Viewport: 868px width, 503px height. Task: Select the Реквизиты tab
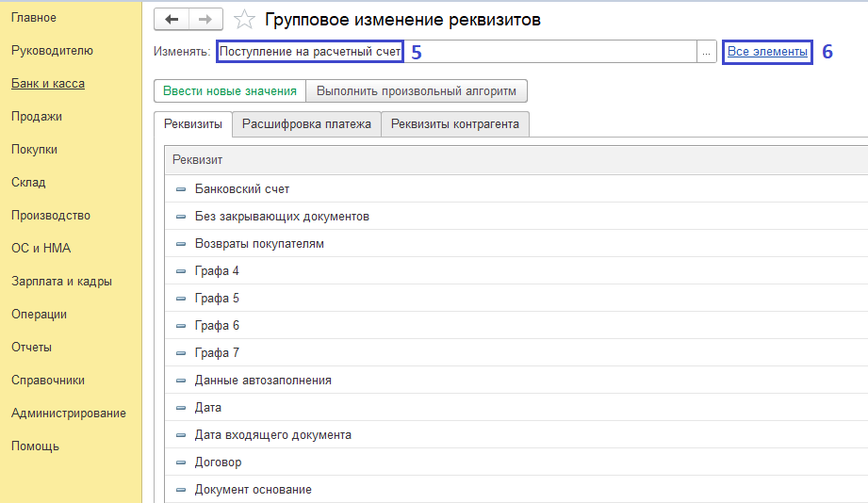192,124
